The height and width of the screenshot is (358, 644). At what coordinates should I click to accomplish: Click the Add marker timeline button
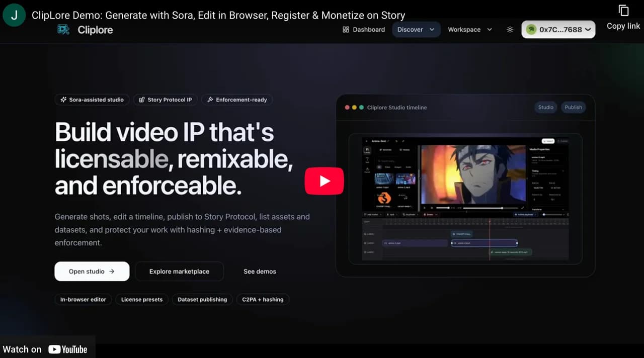click(373, 215)
